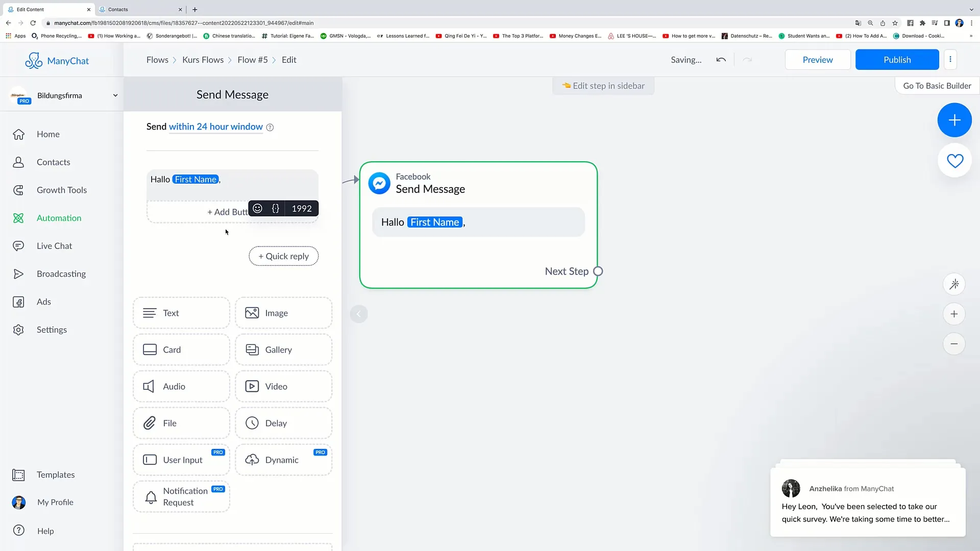Add a Quick reply
The height and width of the screenshot is (551, 980).
283,256
